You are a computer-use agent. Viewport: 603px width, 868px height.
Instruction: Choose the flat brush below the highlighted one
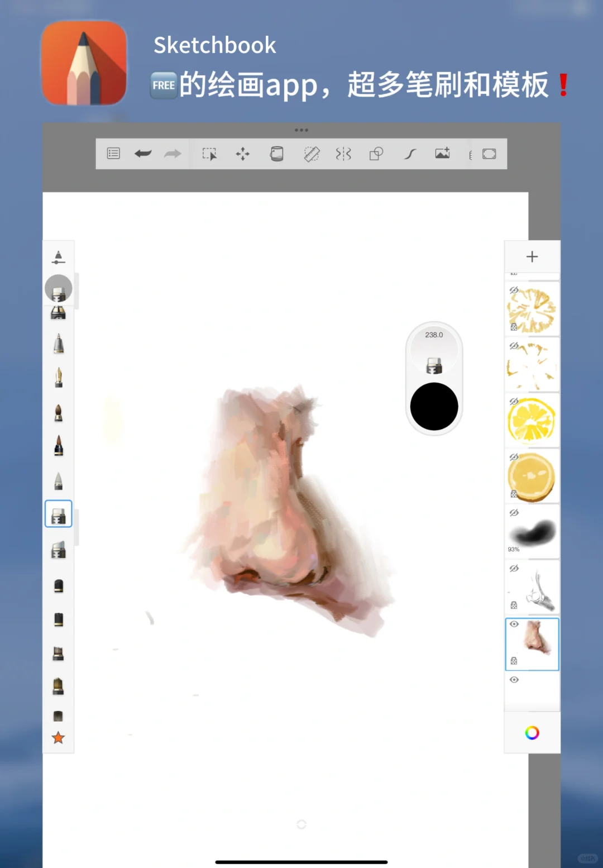point(59,550)
